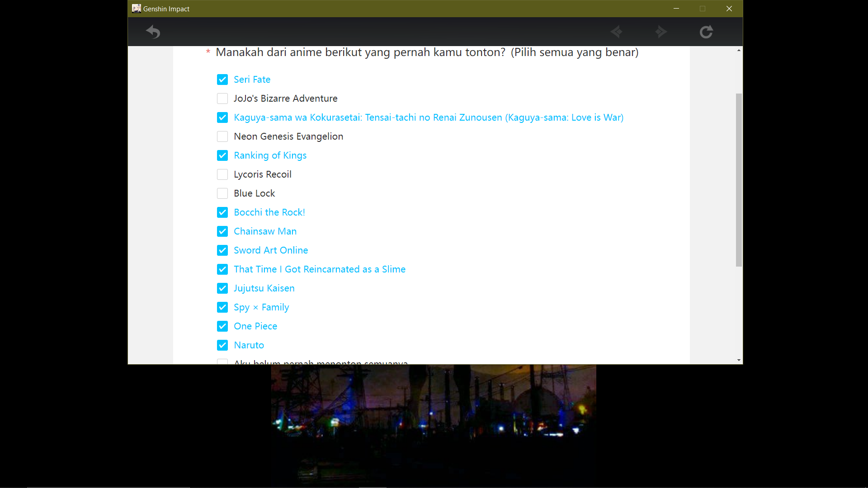Click the back arrow icon in toolbar

click(x=153, y=32)
